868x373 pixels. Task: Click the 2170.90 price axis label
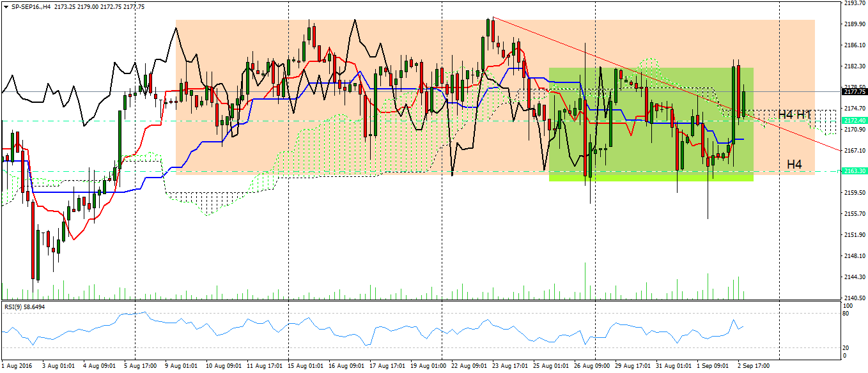click(855, 130)
